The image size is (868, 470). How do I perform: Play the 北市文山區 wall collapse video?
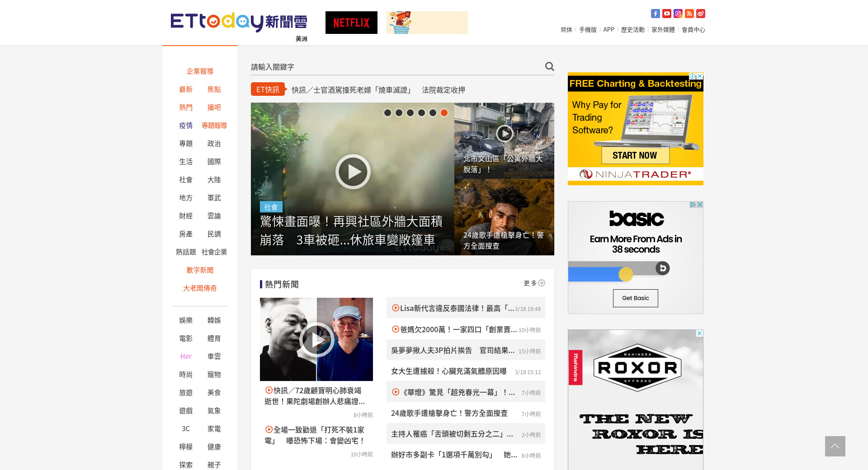tap(504, 133)
